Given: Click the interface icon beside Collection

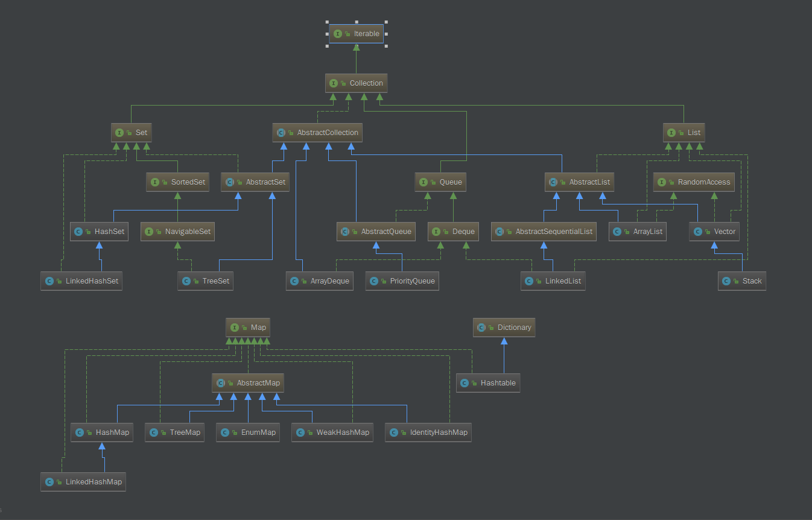Looking at the screenshot, I should click(x=334, y=83).
